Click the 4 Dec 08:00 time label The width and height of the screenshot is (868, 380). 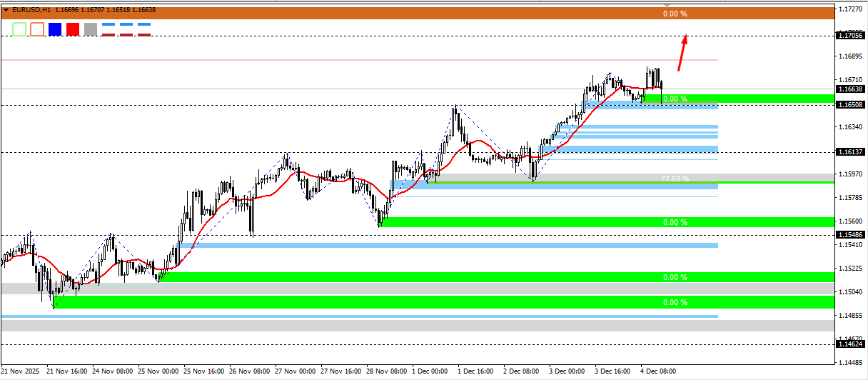659,372
